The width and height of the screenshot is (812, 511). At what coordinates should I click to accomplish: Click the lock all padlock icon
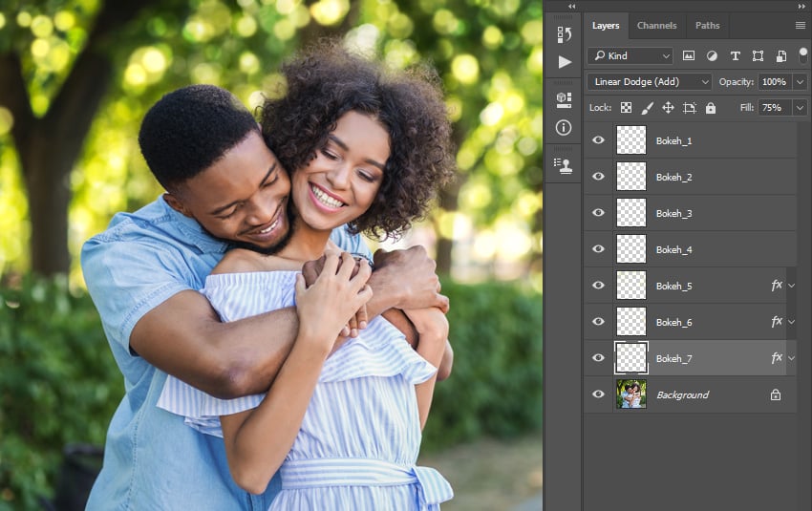coord(710,108)
